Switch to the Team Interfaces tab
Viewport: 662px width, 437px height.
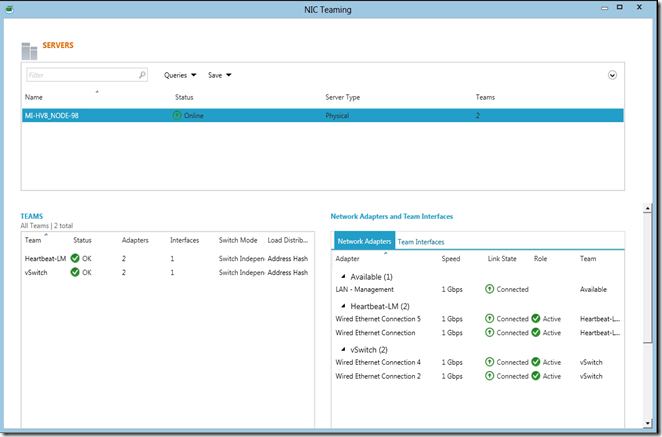pyautogui.click(x=421, y=242)
